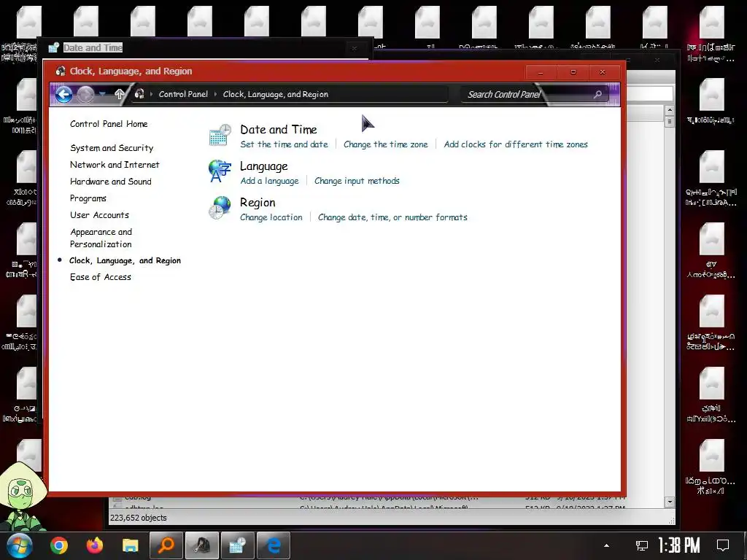
Task: Open File Explorer folder on taskbar
Action: click(x=130, y=545)
